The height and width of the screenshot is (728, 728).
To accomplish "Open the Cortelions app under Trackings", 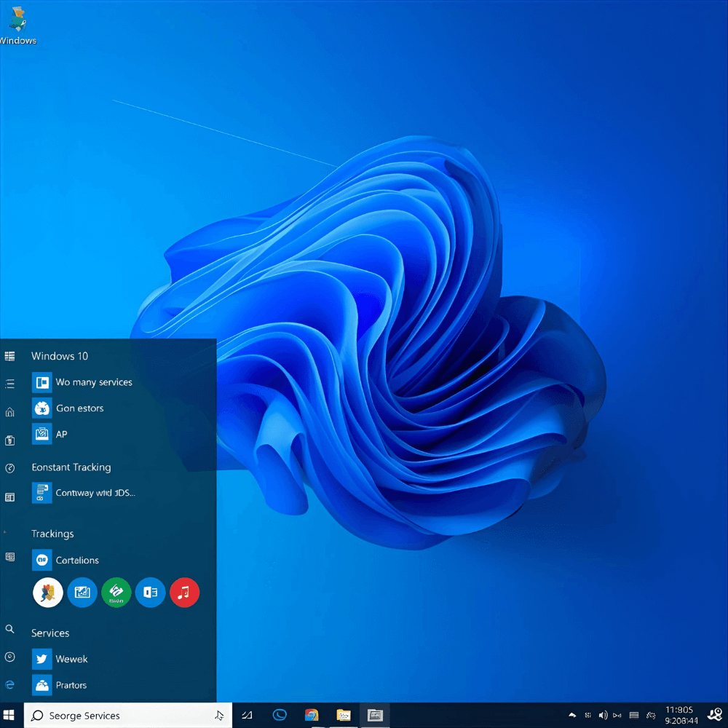I will point(76,560).
